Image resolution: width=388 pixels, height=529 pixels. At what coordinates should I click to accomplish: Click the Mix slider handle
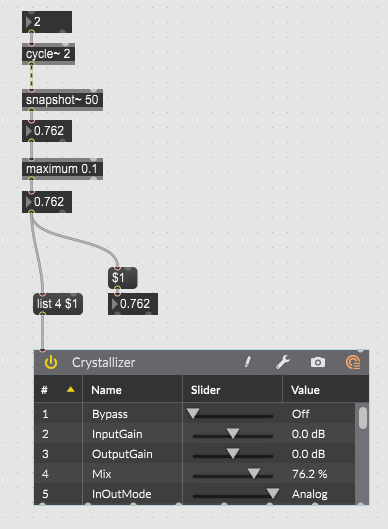(254, 473)
